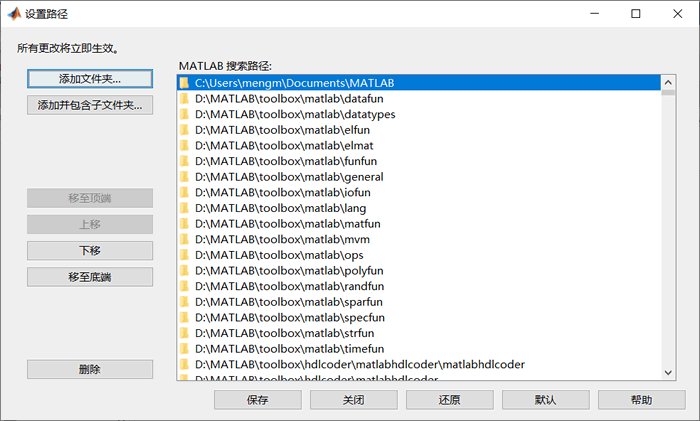Image resolution: width=700 pixels, height=421 pixels.
Task: Select the toolbox\matlab\datatypes path
Action: tap(419, 114)
